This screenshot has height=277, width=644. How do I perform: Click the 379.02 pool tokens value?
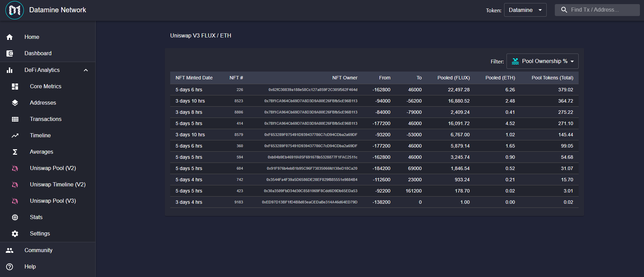pos(565,90)
